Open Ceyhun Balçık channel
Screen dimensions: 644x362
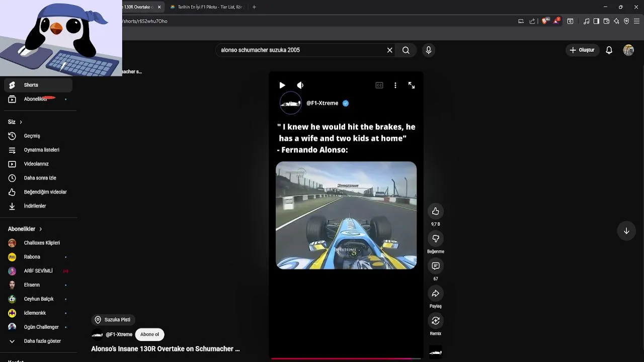38,299
